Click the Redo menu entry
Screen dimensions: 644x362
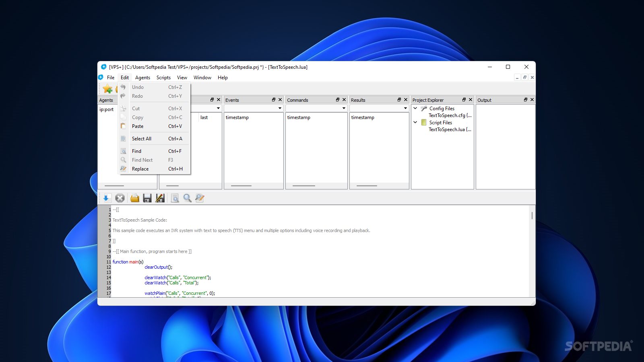tap(154, 96)
